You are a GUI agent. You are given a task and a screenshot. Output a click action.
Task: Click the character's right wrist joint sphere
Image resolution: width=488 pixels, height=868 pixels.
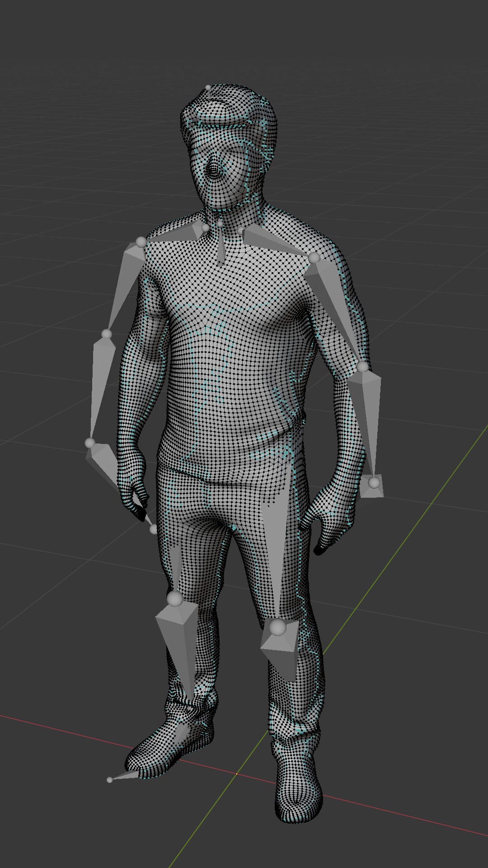pos(90,443)
